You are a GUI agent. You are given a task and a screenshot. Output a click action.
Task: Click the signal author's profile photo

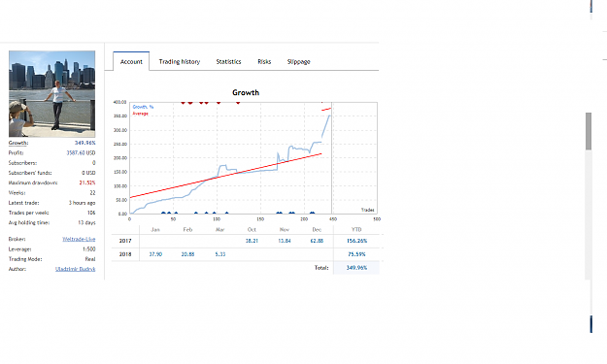point(51,94)
